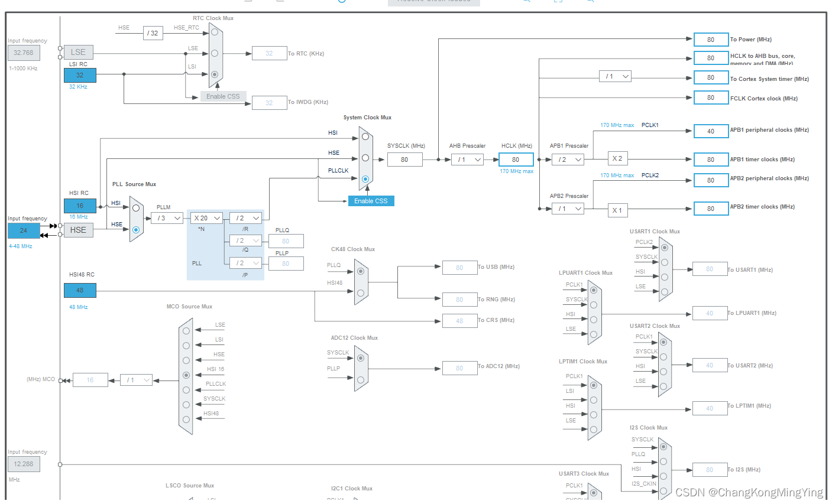Open the APB1 Prescaler dropdown
The width and height of the screenshot is (832, 504).
click(568, 159)
